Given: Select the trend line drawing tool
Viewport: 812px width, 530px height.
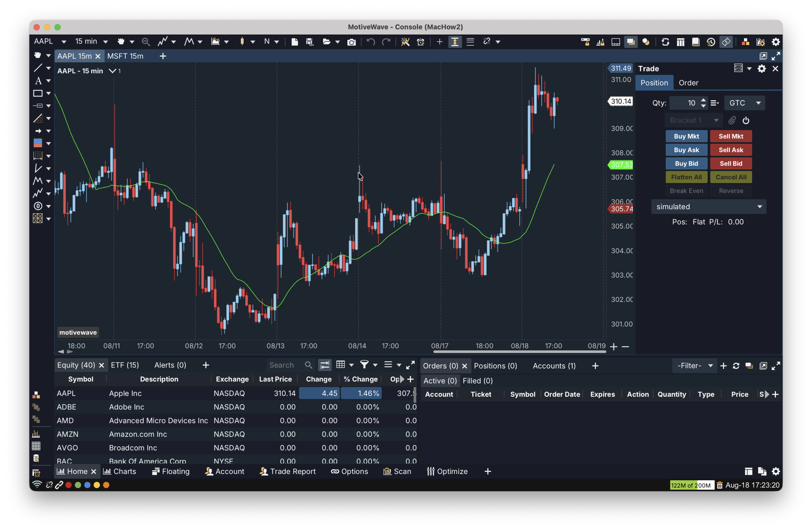Looking at the screenshot, I should point(38,68).
